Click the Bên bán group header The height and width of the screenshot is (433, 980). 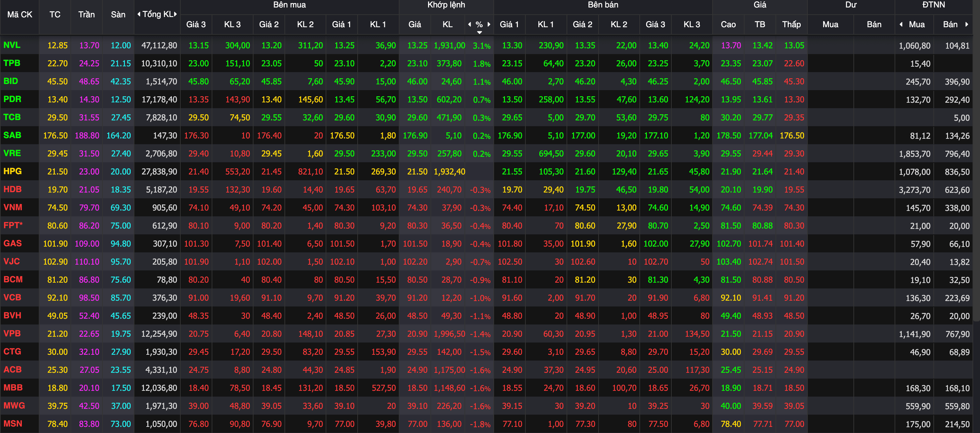(x=603, y=5)
